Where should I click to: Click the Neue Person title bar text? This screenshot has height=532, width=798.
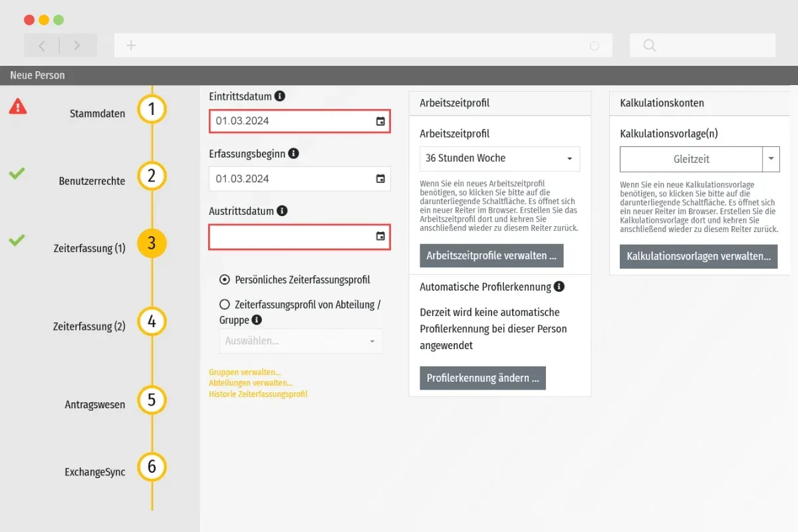tap(37, 75)
